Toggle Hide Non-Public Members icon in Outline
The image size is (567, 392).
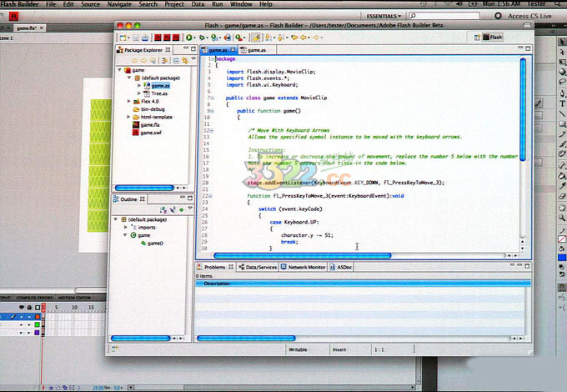(173, 209)
